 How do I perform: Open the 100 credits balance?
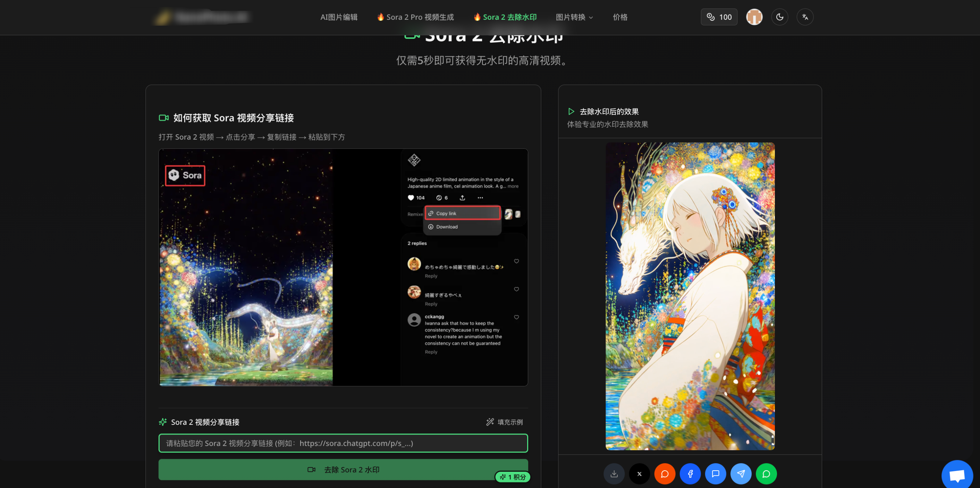(719, 17)
